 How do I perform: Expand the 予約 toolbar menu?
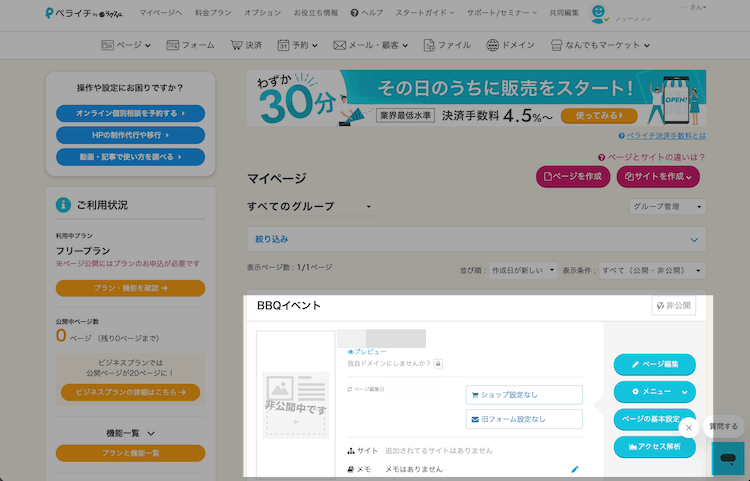click(x=297, y=45)
